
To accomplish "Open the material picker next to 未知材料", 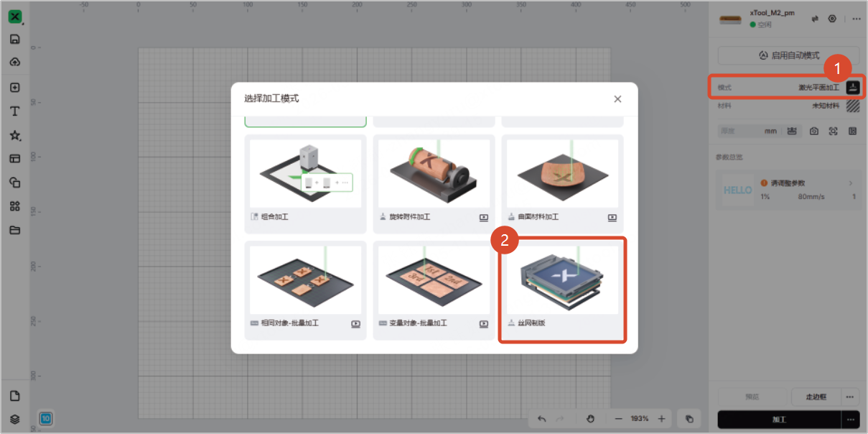I will [852, 106].
